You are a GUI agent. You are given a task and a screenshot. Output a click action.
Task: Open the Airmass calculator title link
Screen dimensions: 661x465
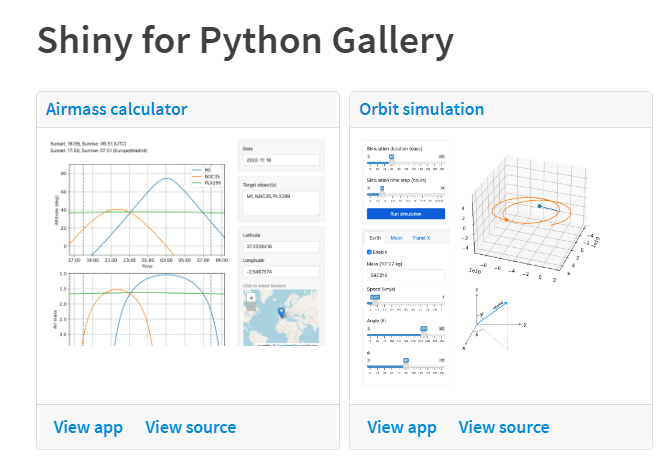pos(116,109)
